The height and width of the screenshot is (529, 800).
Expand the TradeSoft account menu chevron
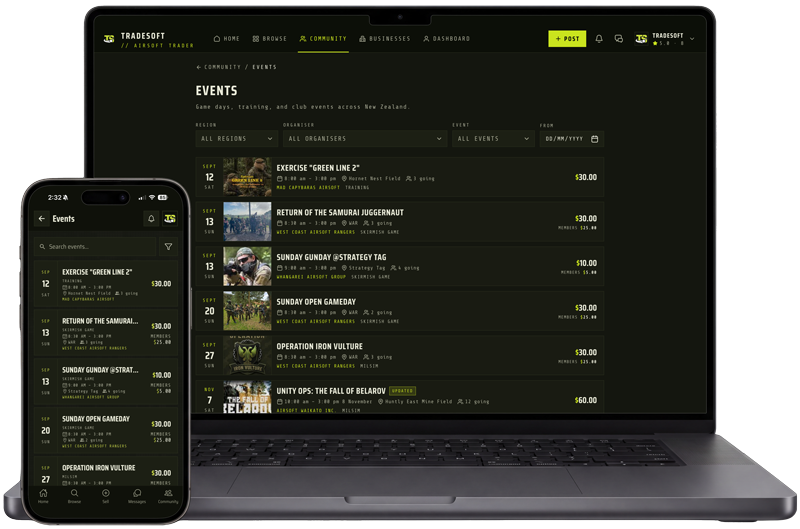coord(692,39)
